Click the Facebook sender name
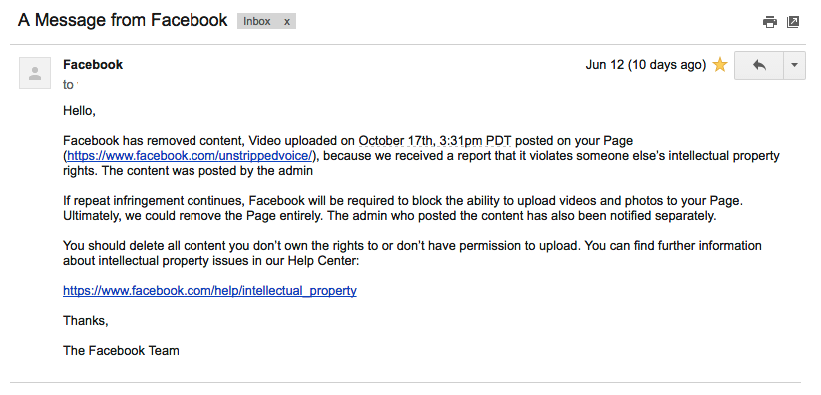Image resolution: width=821 pixels, height=395 pixels. click(x=93, y=64)
